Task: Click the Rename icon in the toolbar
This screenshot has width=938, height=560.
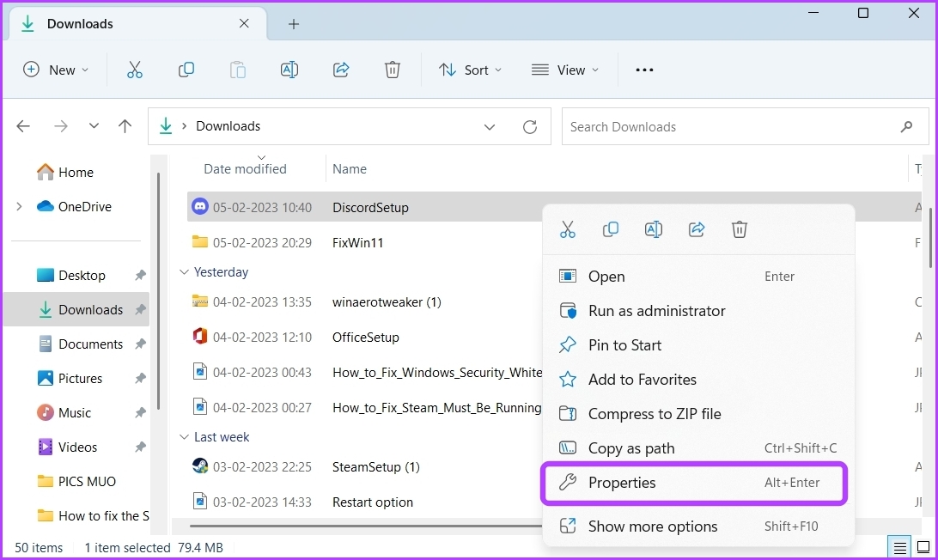Action: point(289,70)
